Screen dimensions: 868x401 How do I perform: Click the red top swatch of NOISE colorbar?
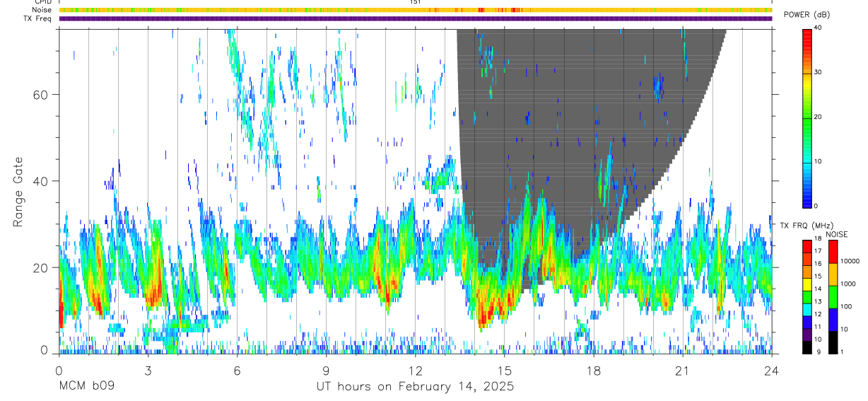click(x=833, y=252)
